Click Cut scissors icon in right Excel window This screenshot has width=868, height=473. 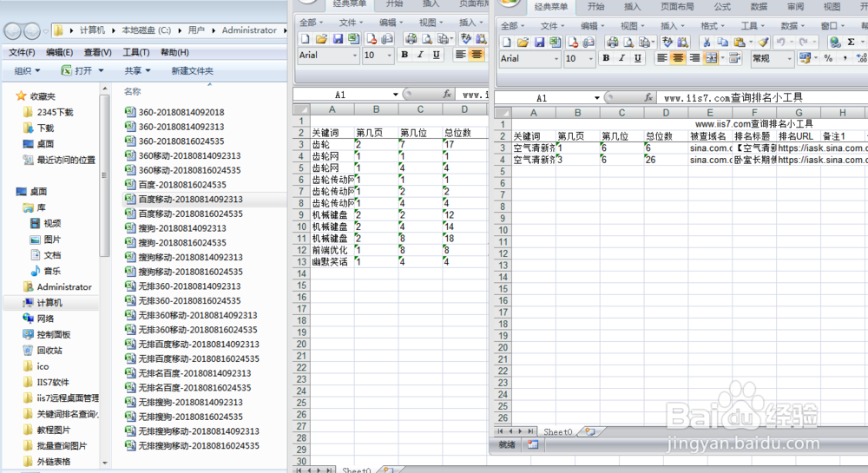click(707, 42)
